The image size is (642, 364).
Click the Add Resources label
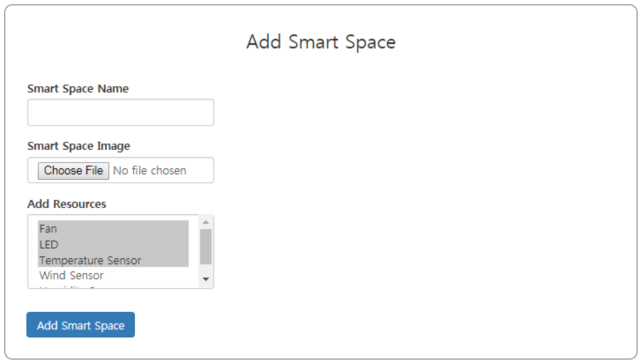[x=67, y=204]
